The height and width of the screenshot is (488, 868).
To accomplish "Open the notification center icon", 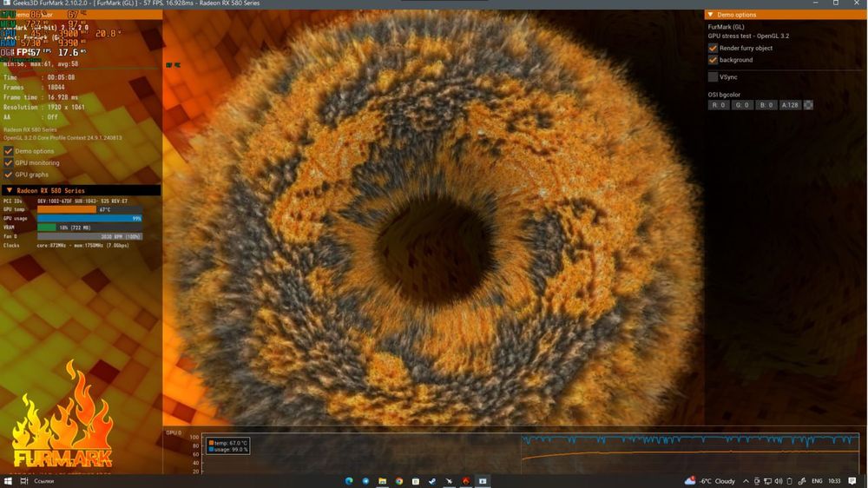I will (x=852, y=481).
